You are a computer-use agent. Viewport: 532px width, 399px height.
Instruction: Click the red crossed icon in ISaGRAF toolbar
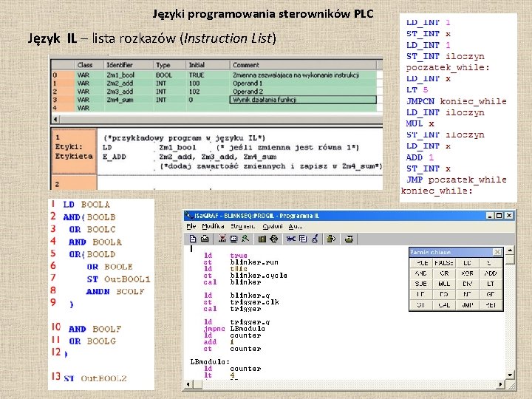pos(222,239)
